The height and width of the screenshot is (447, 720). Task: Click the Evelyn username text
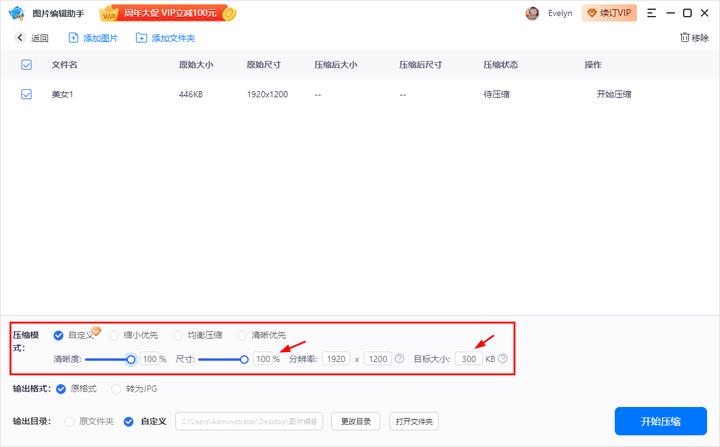560,13
